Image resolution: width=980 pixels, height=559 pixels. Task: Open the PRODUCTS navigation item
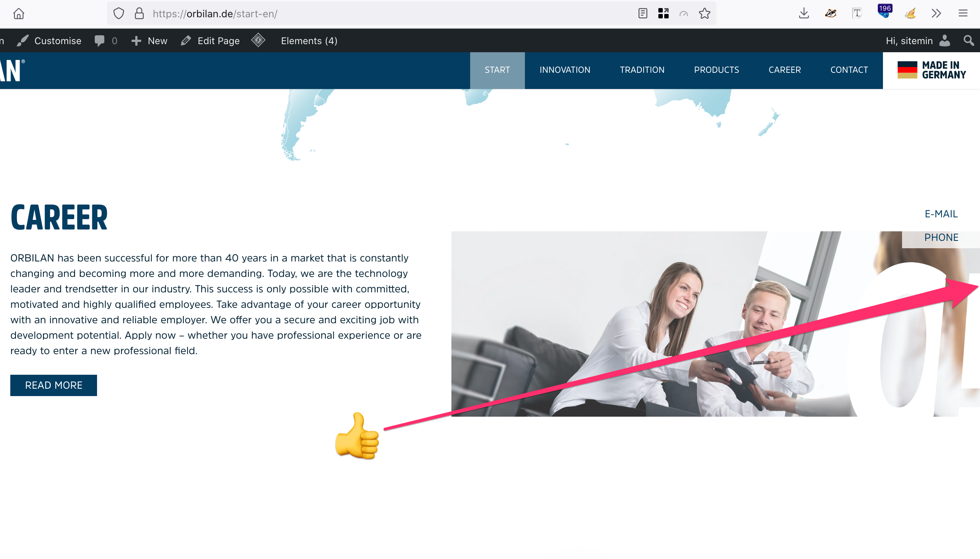tap(716, 70)
